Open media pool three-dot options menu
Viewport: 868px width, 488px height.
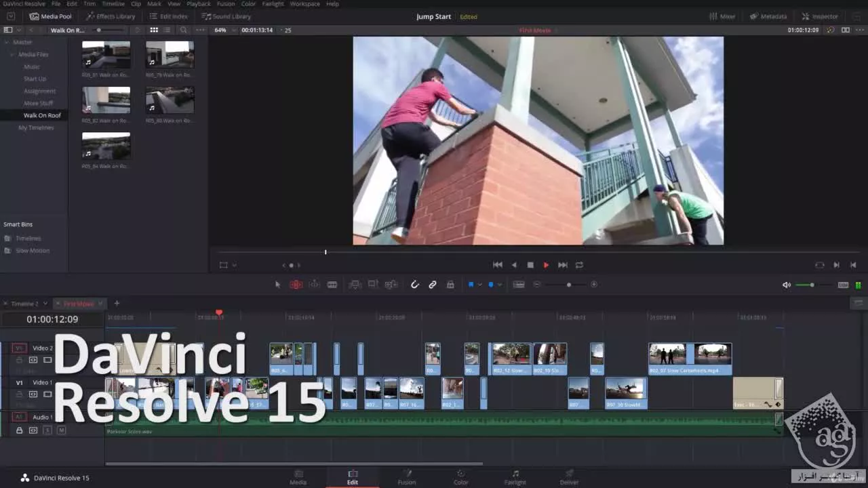200,30
